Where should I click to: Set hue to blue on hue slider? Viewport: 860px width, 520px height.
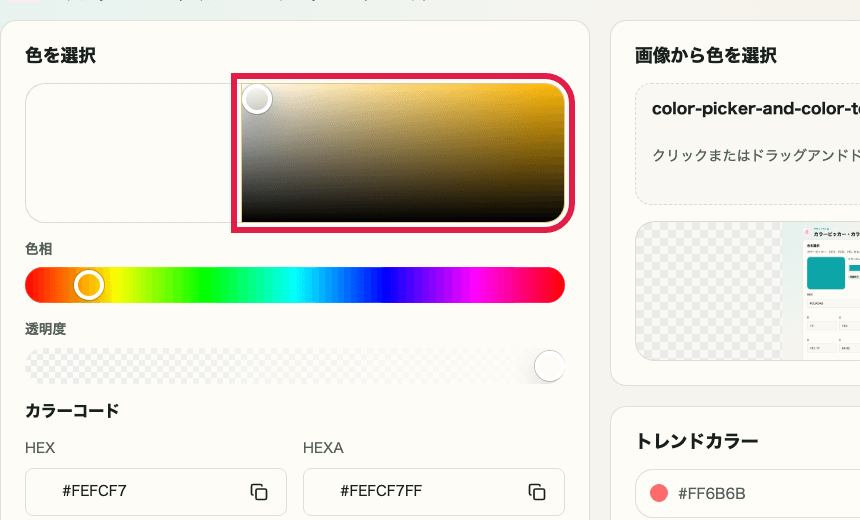385,285
